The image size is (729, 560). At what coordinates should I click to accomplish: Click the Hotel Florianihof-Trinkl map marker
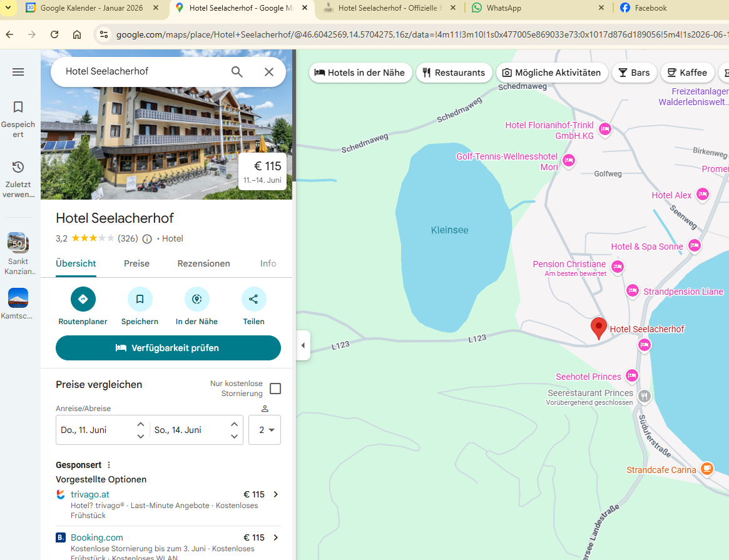point(605,129)
